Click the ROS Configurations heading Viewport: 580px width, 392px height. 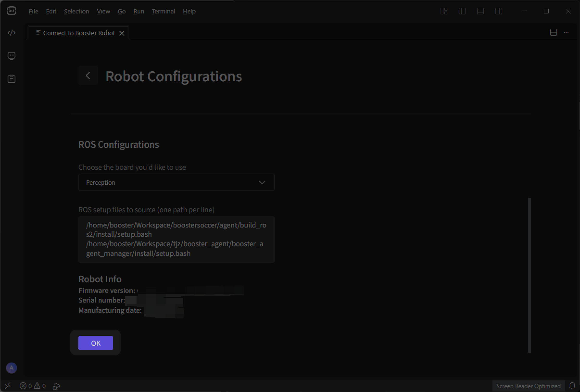point(119,145)
